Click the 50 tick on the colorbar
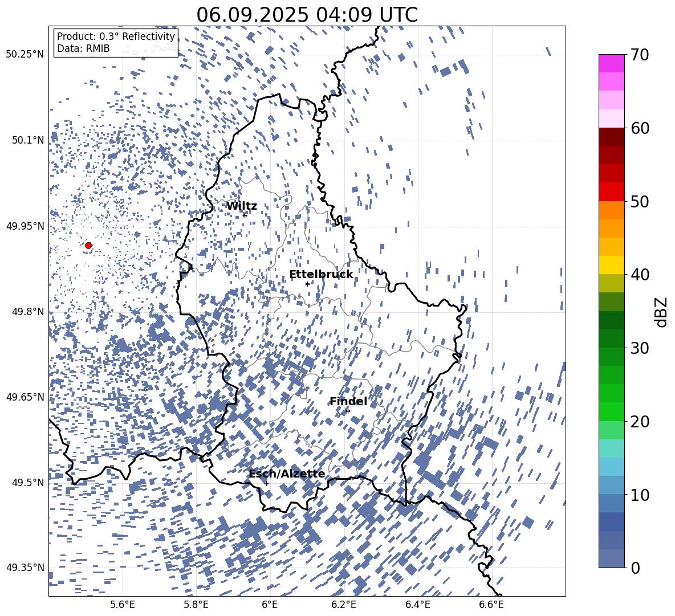Image resolution: width=675 pixels, height=616 pixels. pos(640,201)
